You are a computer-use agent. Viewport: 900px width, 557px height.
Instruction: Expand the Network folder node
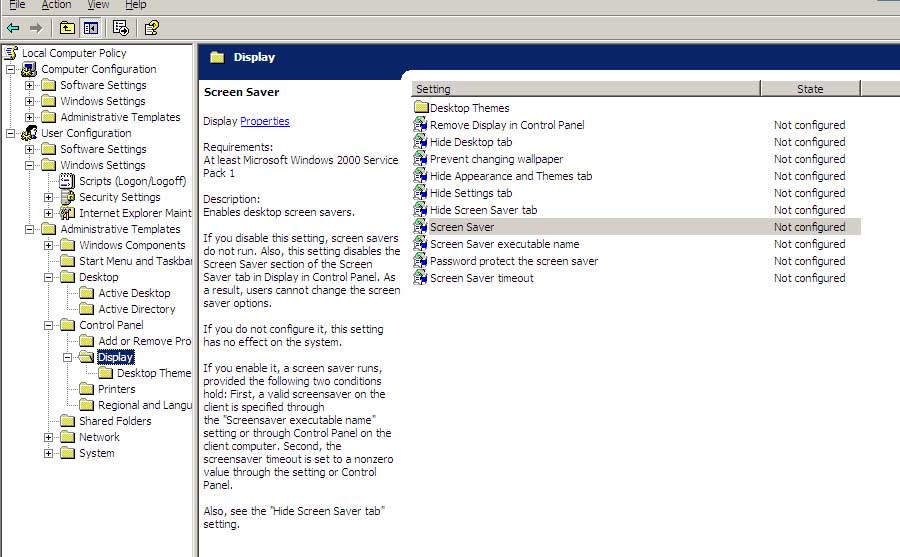(49, 437)
